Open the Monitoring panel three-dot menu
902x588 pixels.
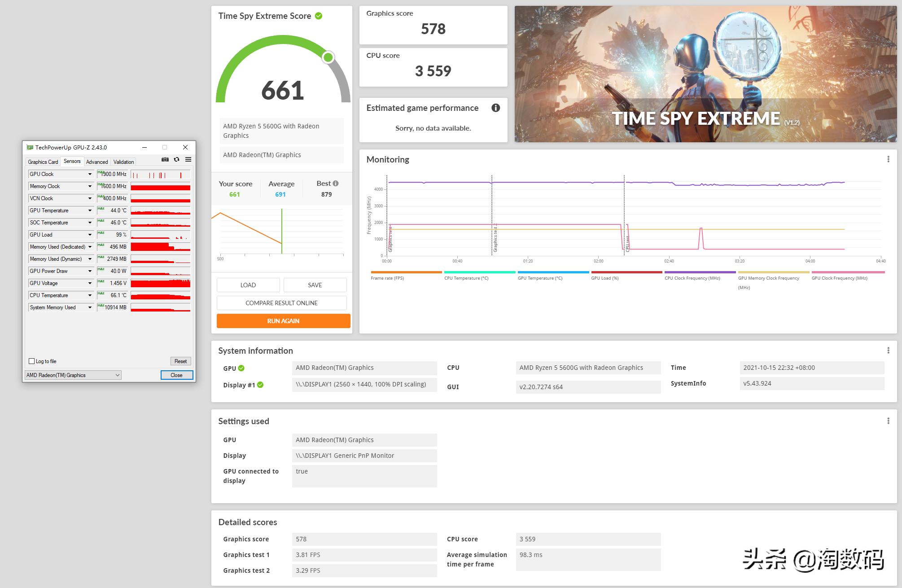[888, 159]
